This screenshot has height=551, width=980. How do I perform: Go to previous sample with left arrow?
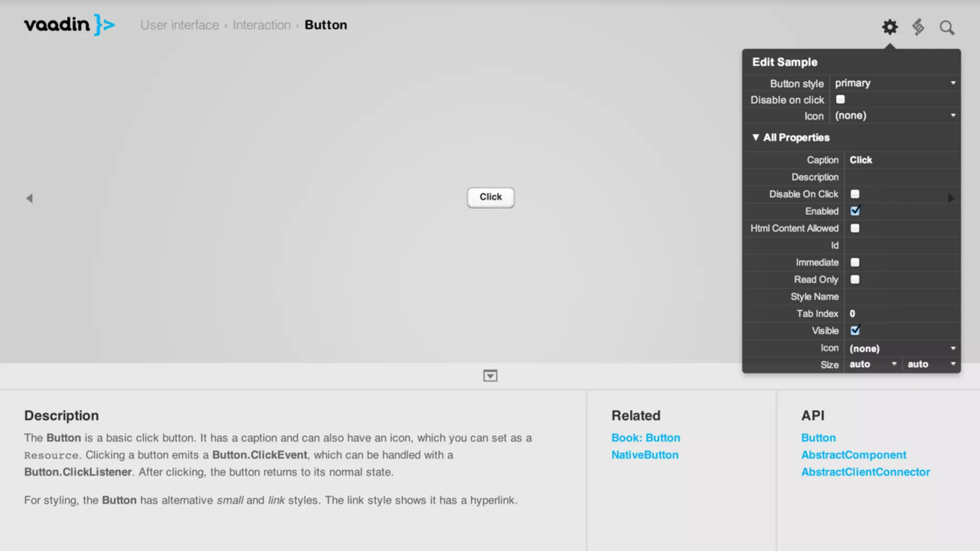(29, 198)
